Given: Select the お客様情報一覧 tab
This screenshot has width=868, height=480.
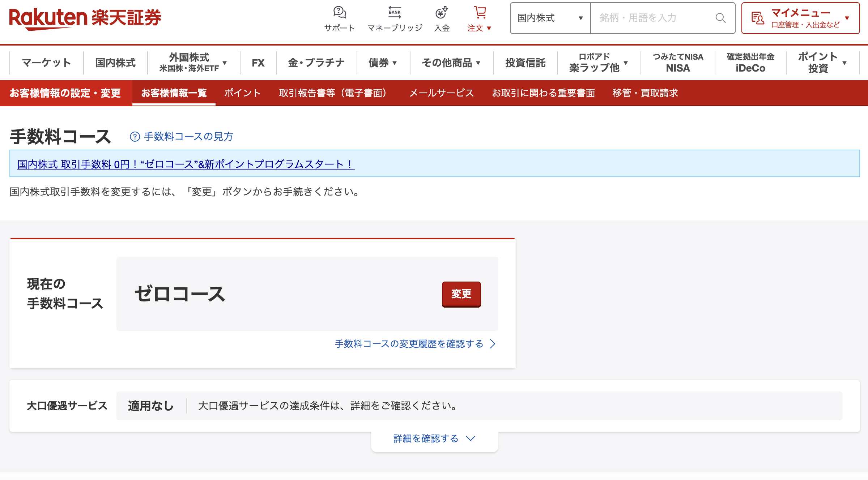Looking at the screenshot, I should pos(174,93).
